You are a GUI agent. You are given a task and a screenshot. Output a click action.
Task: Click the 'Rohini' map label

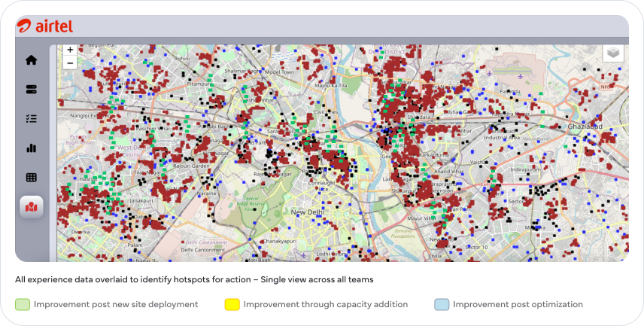[182, 59]
